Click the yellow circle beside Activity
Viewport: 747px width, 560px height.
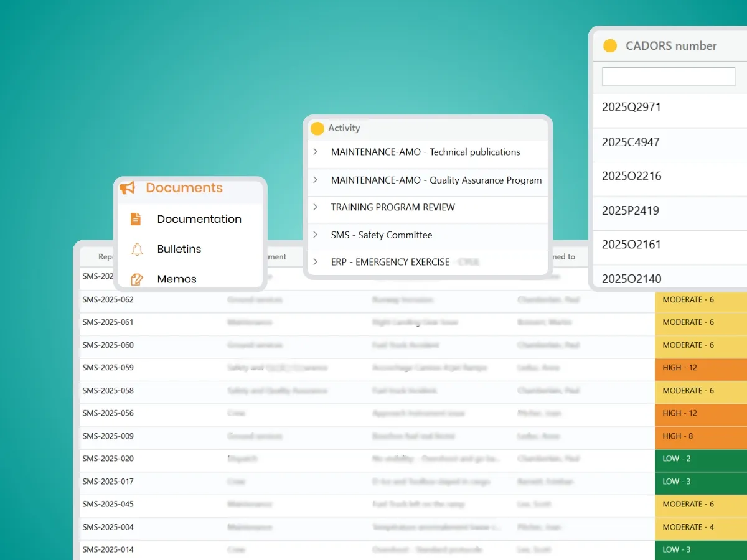pos(317,128)
